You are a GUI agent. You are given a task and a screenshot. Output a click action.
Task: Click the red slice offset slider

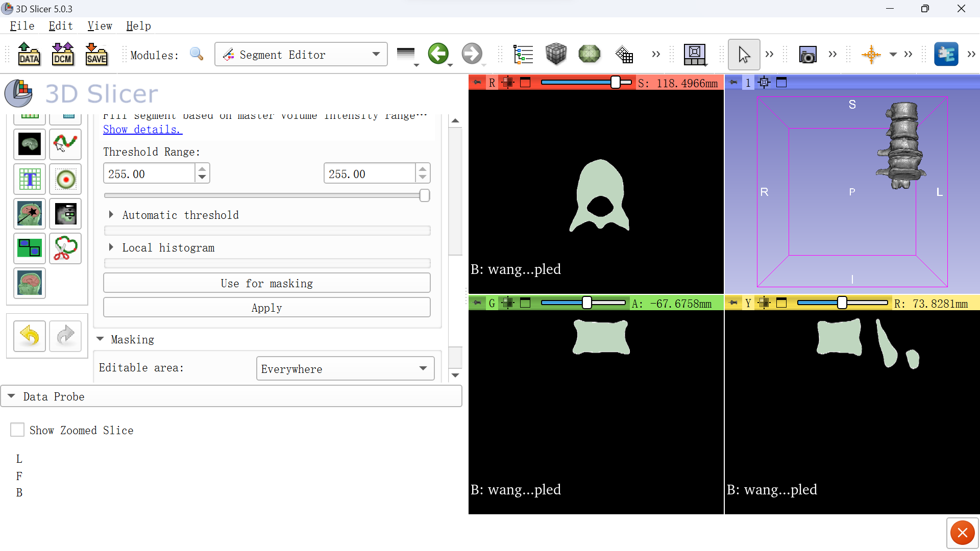pos(586,83)
